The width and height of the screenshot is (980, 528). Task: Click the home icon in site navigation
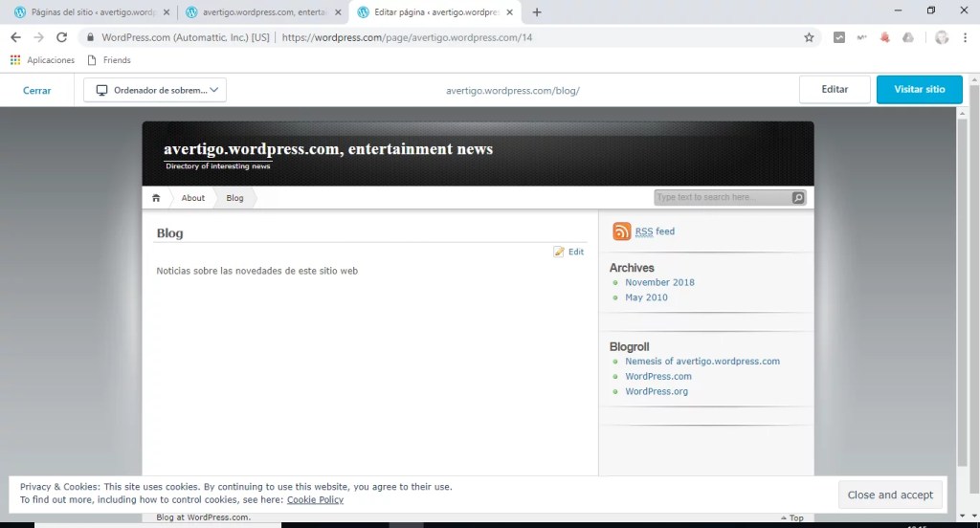[156, 198]
